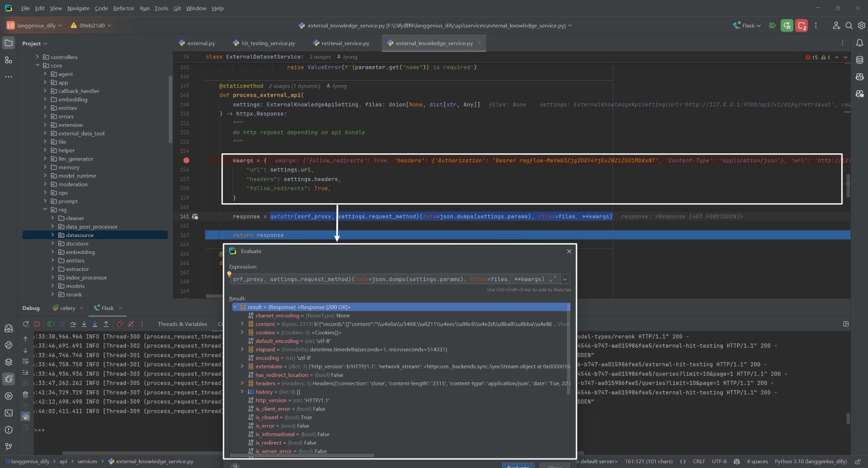Step into the function call
The image size is (868, 468).
click(84, 324)
